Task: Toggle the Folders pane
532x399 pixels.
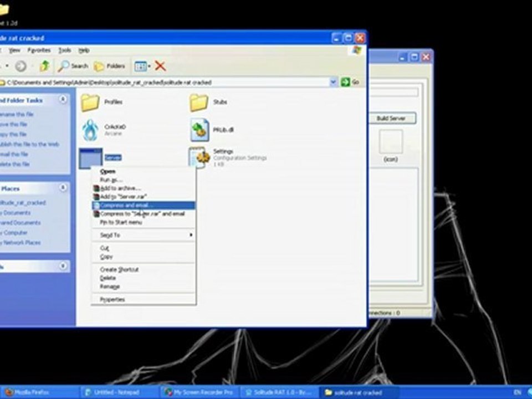Action: 109,66
